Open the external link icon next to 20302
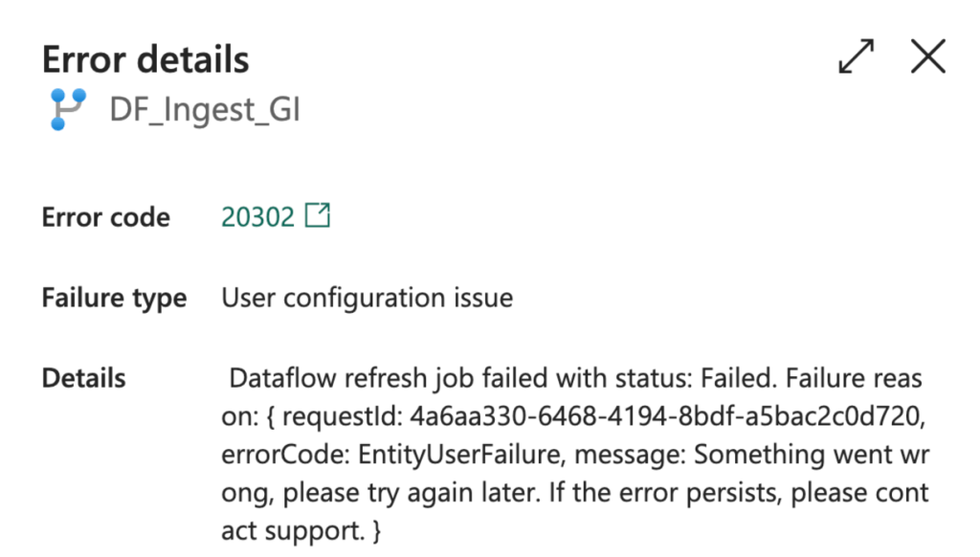This screenshot has width=980, height=557. pos(317,216)
